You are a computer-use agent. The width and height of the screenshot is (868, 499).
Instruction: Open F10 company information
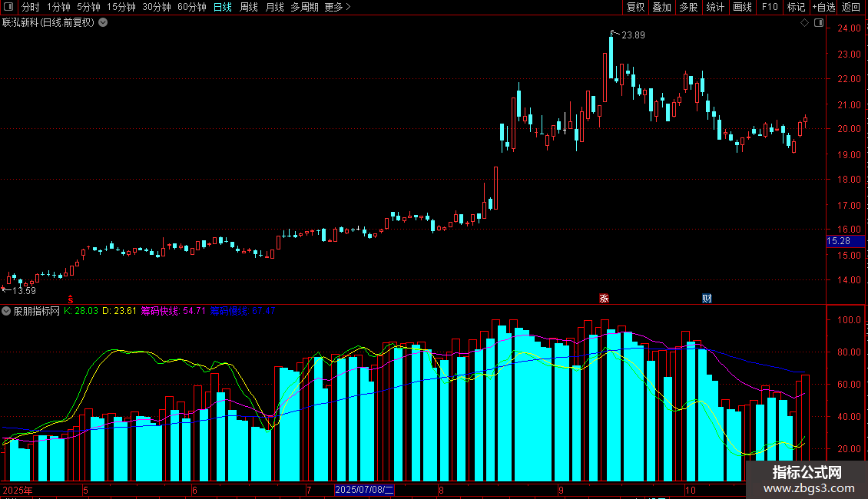coord(770,7)
